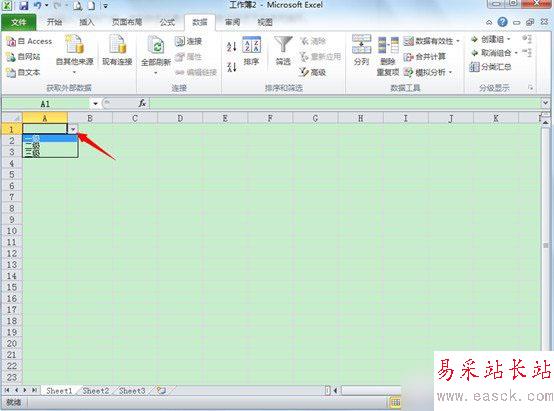The width and height of the screenshot is (554, 411).
Task: Open the 文件 (File) tab
Action: [x=19, y=22]
